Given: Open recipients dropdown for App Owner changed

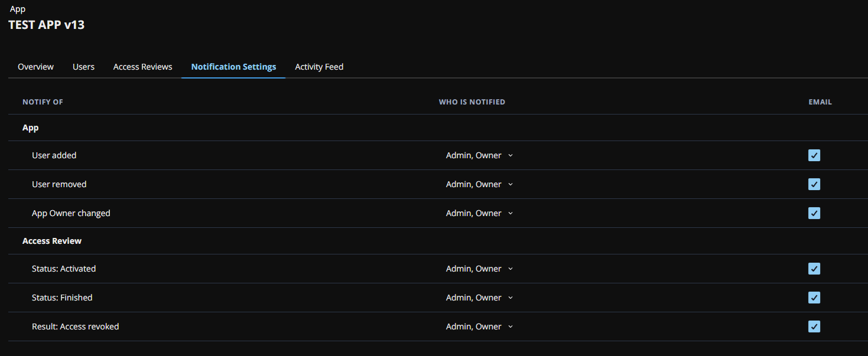Looking at the screenshot, I should click(x=479, y=213).
